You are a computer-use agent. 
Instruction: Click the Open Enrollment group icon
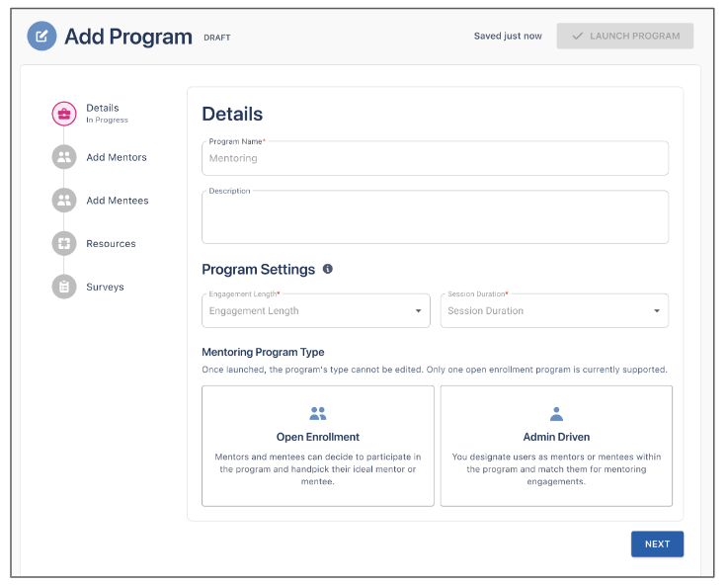(x=317, y=414)
